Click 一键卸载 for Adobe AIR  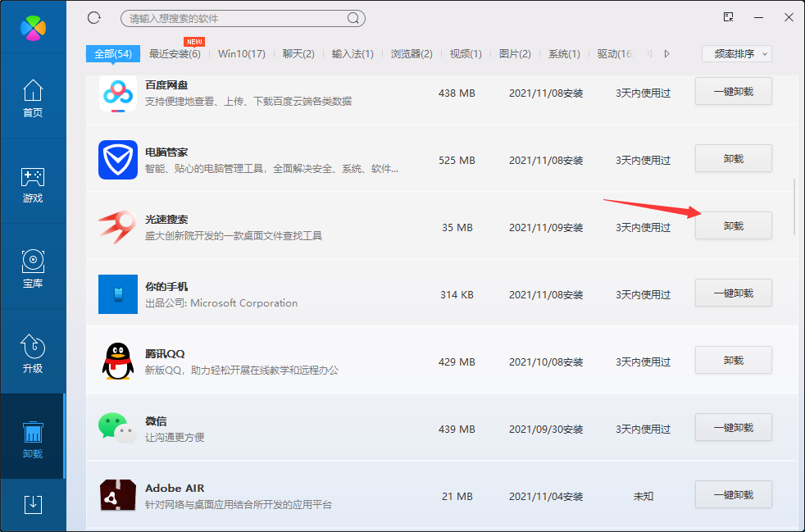(734, 495)
